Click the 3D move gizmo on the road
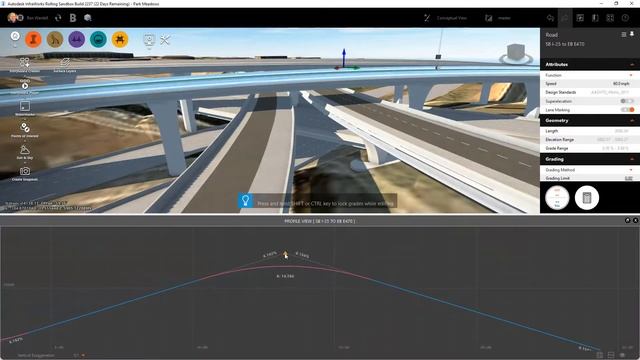Image resolution: width=640 pixels, height=360 pixels. pyautogui.click(x=345, y=60)
